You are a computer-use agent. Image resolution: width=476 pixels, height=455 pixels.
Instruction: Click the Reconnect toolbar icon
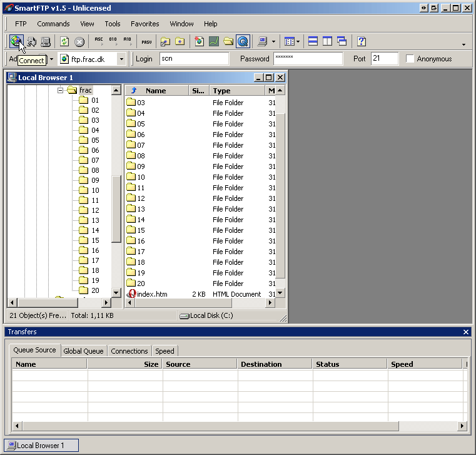pos(31,41)
